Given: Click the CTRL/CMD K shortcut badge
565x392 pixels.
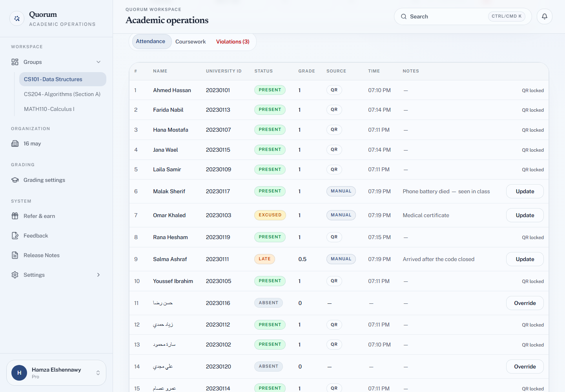Looking at the screenshot, I should (507, 16).
